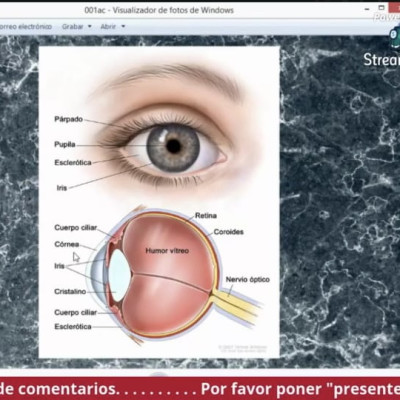This screenshot has height=400, width=400.
Task: Click the red comentarios ticker banner
Action: click(x=200, y=389)
